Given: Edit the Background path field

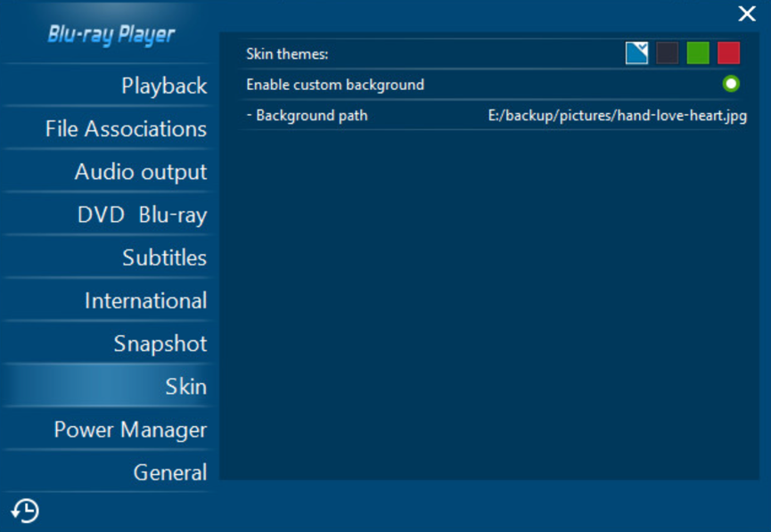Looking at the screenshot, I should click(617, 116).
